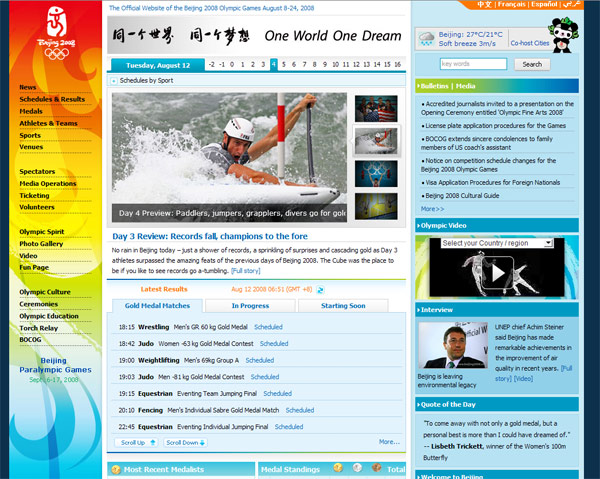Select the US flag athletes thumbnail
This screenshot has height=479, width=600.
(376, 109)
